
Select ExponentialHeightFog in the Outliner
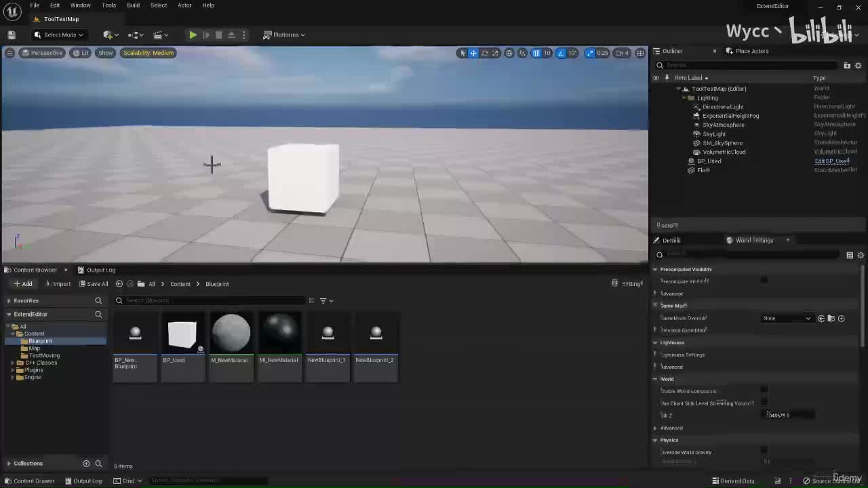pos(730,116)
